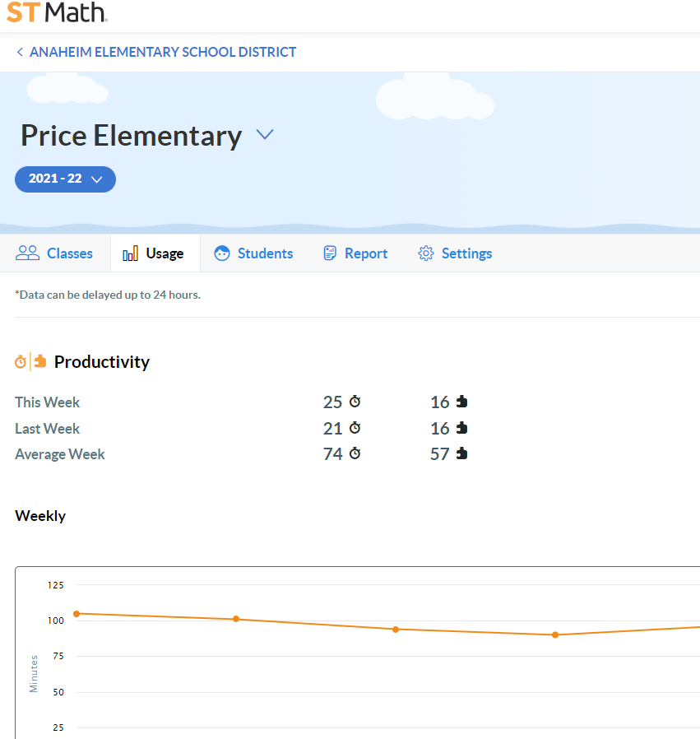Click the puzzle icon in This Week row

(x=461, y=402)
